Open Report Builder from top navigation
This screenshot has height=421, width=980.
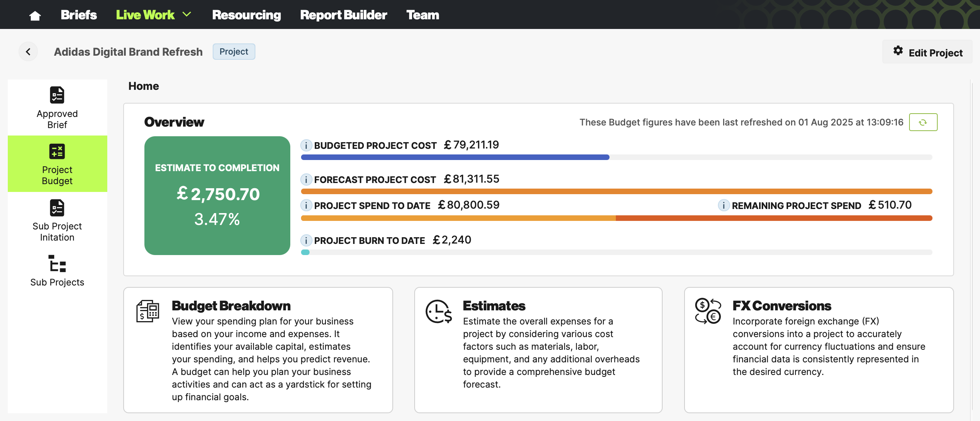[343, 15]
